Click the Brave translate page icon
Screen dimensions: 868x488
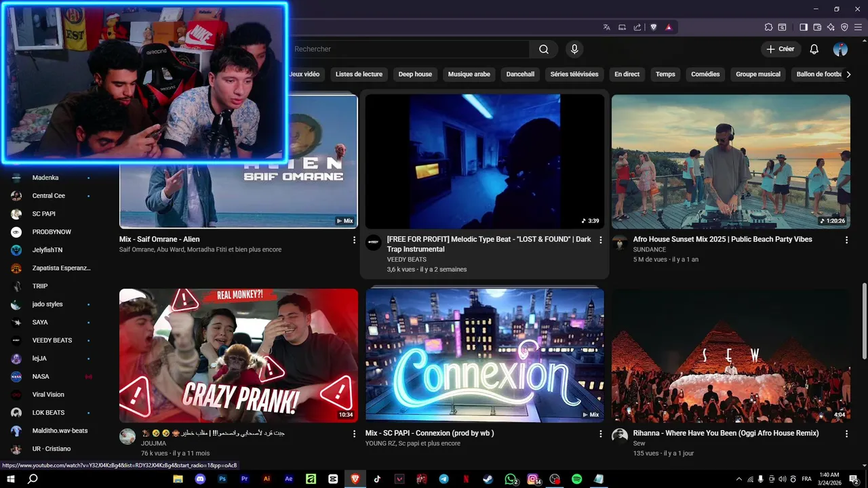click(607, 27)
